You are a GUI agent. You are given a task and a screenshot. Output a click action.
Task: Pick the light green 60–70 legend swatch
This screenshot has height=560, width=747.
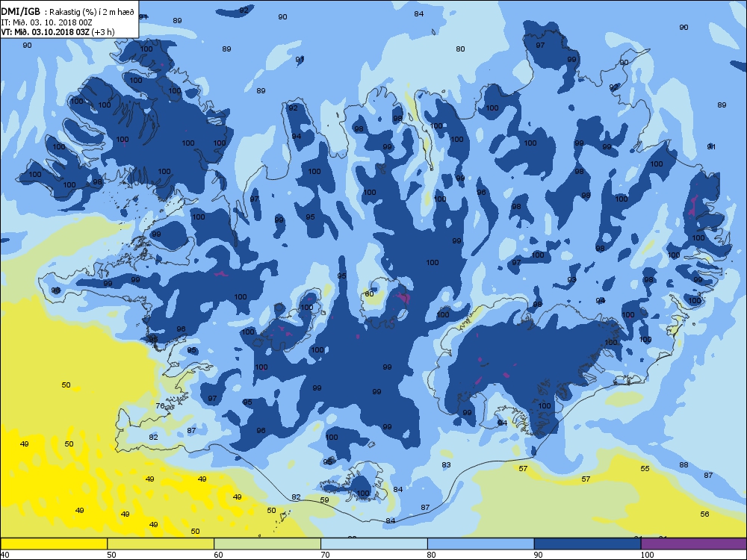tap(267, 544)
